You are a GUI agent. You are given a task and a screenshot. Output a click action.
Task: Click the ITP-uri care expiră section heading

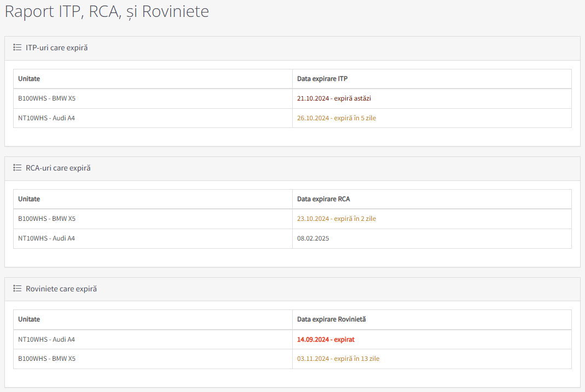57,48
